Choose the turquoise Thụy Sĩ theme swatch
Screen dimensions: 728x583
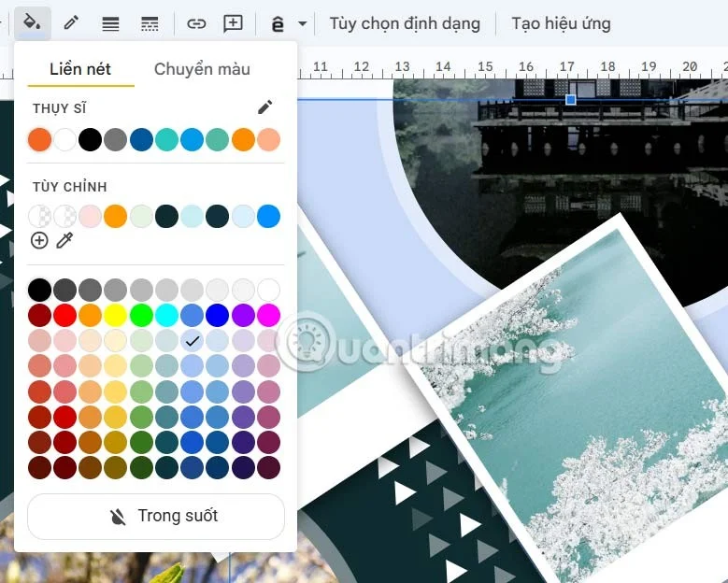coord(166,140)
